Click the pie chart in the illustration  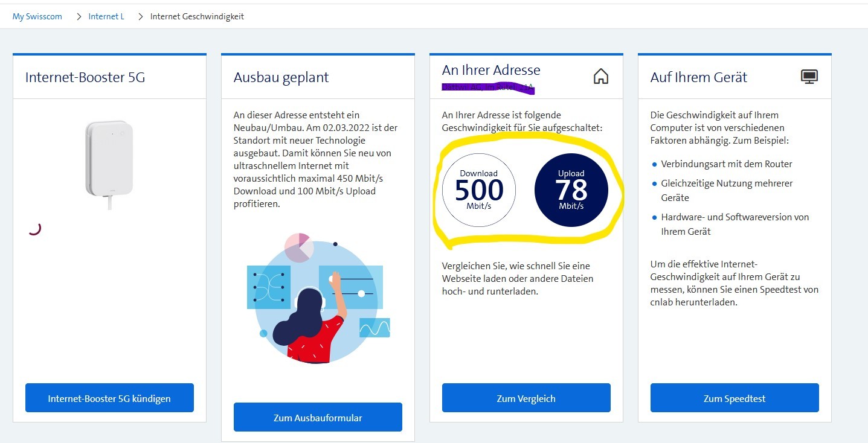298,247
